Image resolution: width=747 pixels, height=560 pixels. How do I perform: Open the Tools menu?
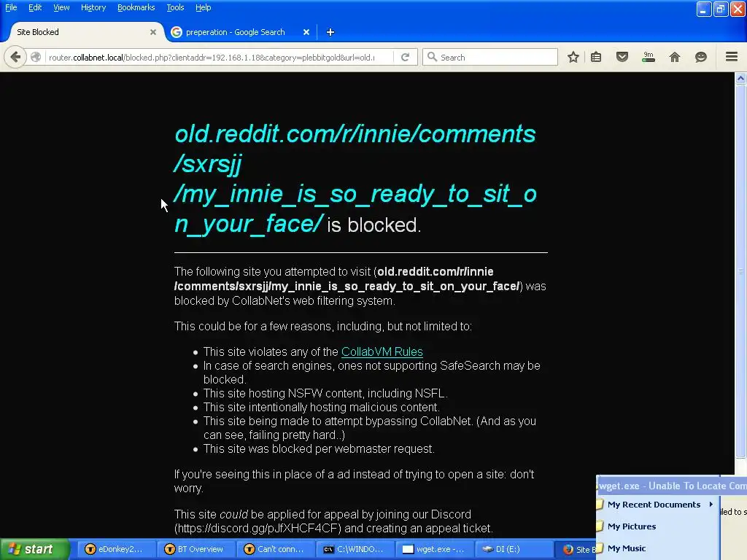tap(175, 7)
